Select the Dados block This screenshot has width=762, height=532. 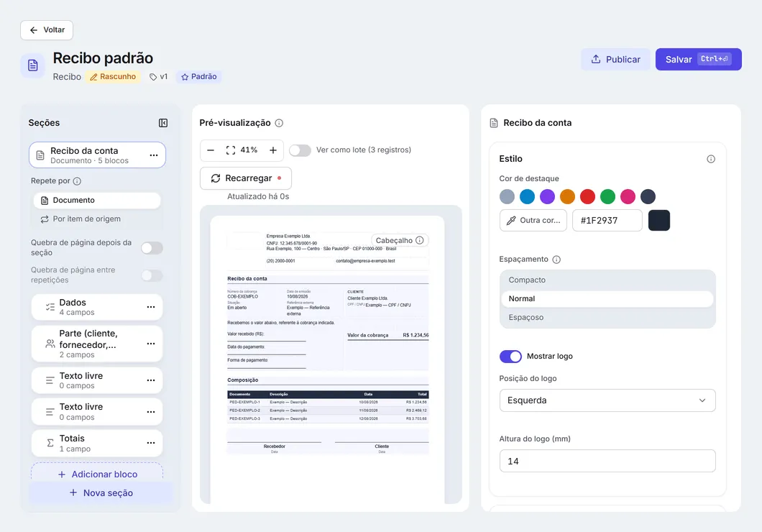pos(97,307)
